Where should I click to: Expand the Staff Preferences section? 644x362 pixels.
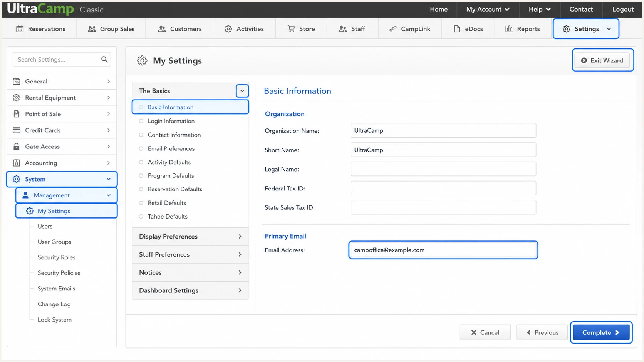(191, 255)
